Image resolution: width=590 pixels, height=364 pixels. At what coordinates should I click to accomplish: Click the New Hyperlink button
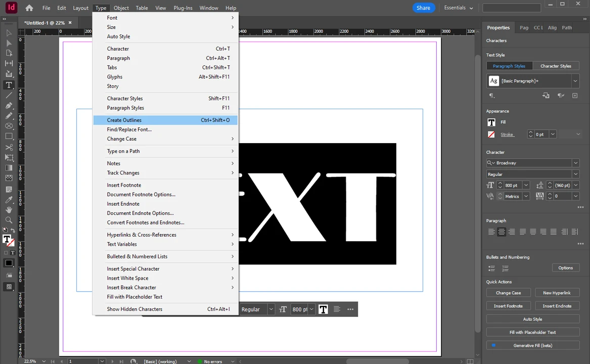pos(557,293)
